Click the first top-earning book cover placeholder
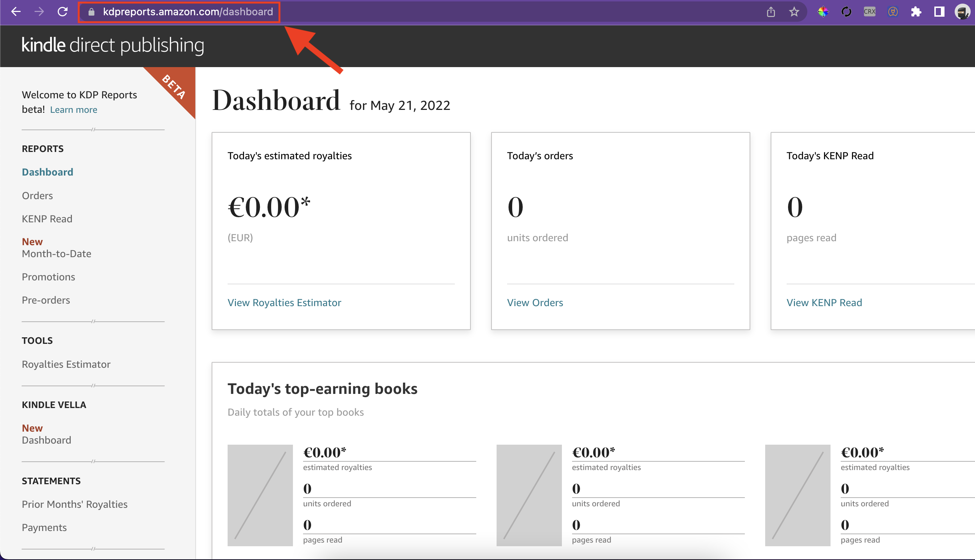The image size is (975, 560). pyautogui.click(x=260, y=495)
